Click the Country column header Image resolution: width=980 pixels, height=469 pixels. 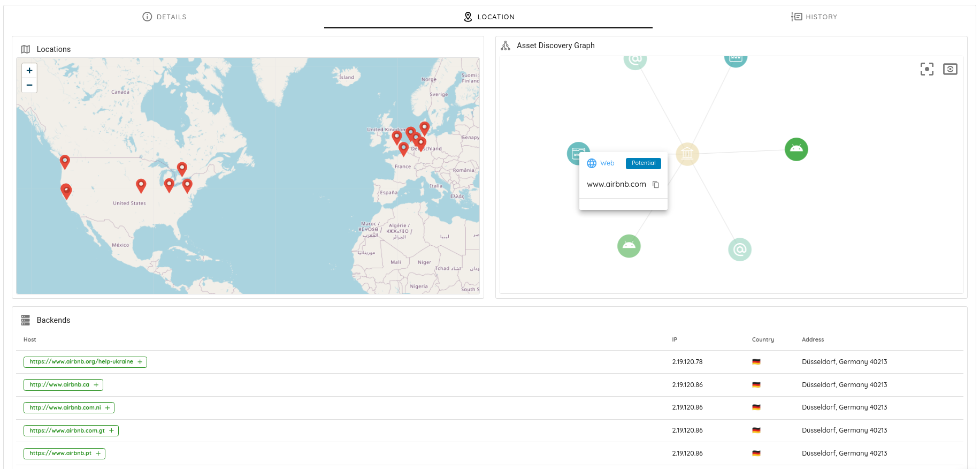coord(763,339)
